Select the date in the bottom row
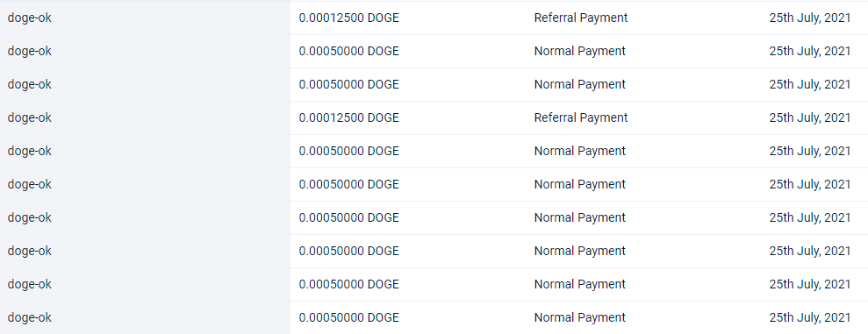The image size is (868, 334). (810, 317)
